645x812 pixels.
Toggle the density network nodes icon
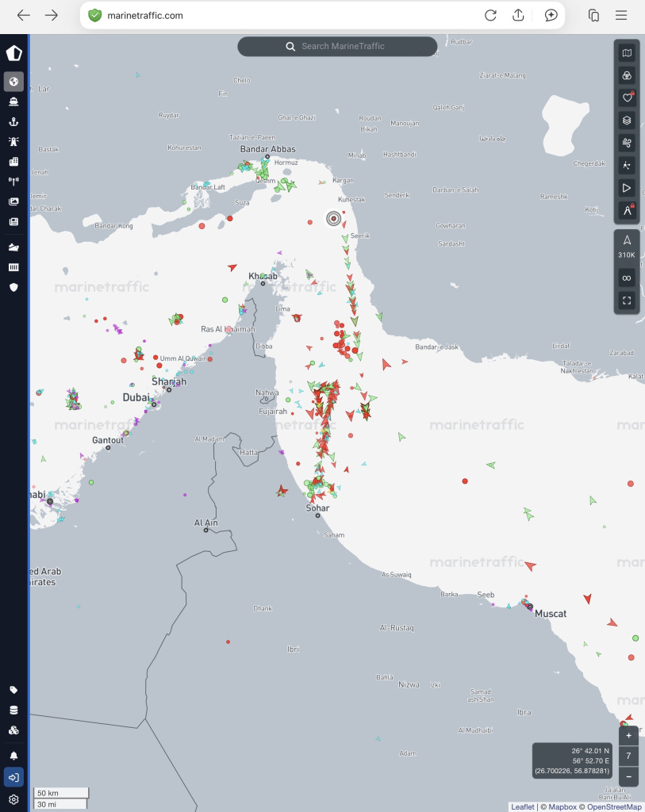[x=627, y=165]
